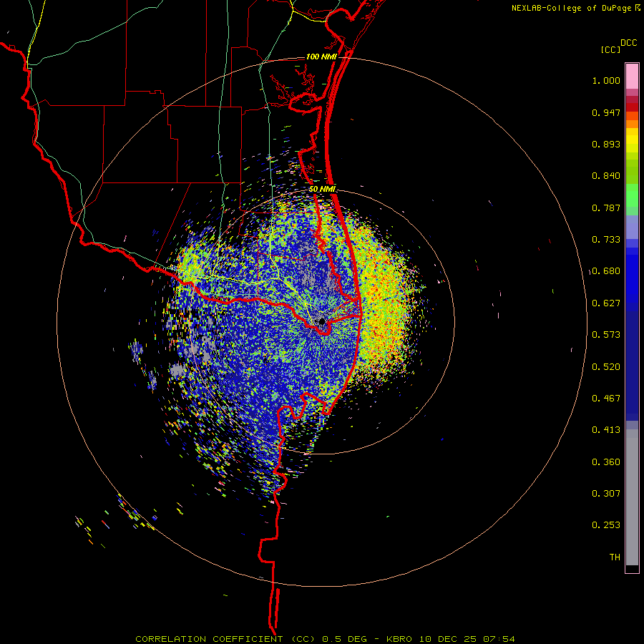Click the 0.573 color scale value

(x=606, y=335)
